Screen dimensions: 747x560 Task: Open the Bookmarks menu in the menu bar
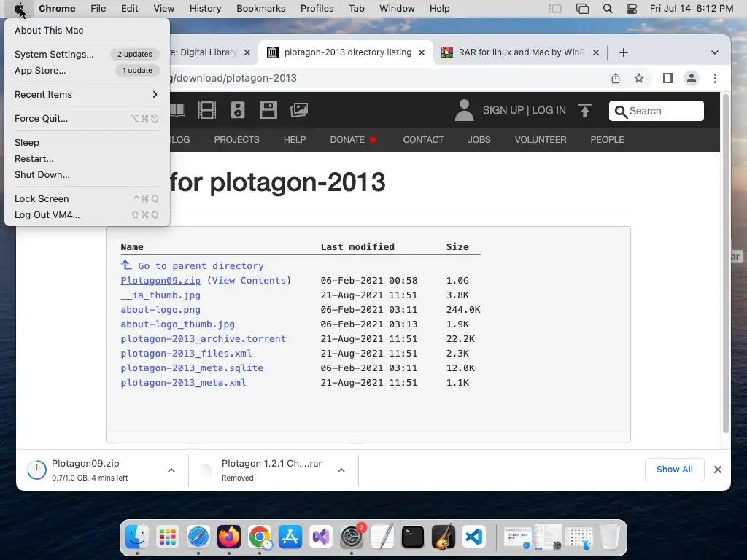[260, 9]
